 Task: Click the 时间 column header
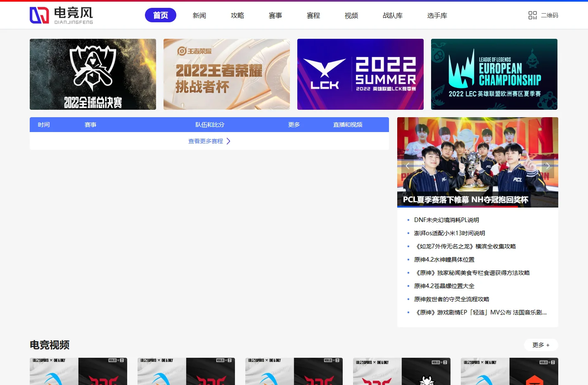[44, 125]
